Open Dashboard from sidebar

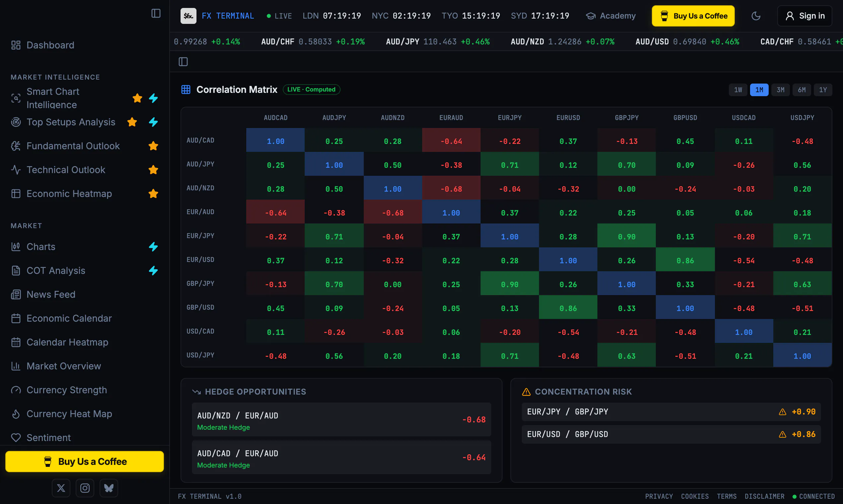(x=85, y=45)
